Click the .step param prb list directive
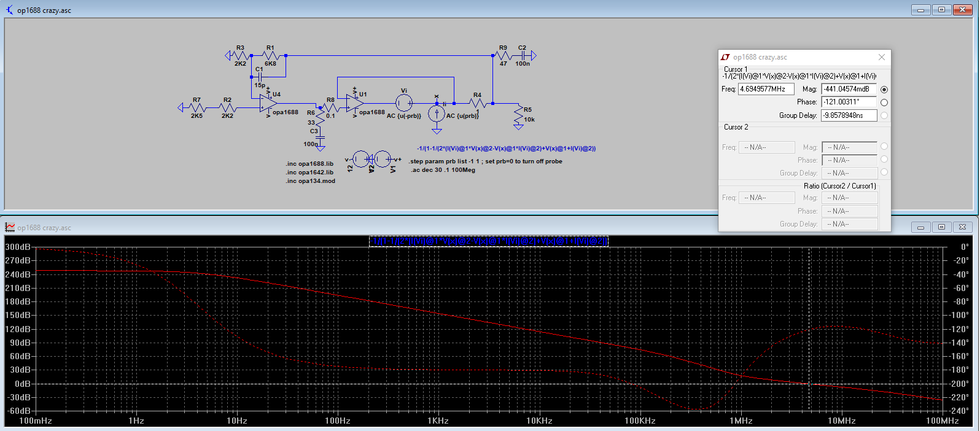 pyautogui.click(x=486, y=161)
